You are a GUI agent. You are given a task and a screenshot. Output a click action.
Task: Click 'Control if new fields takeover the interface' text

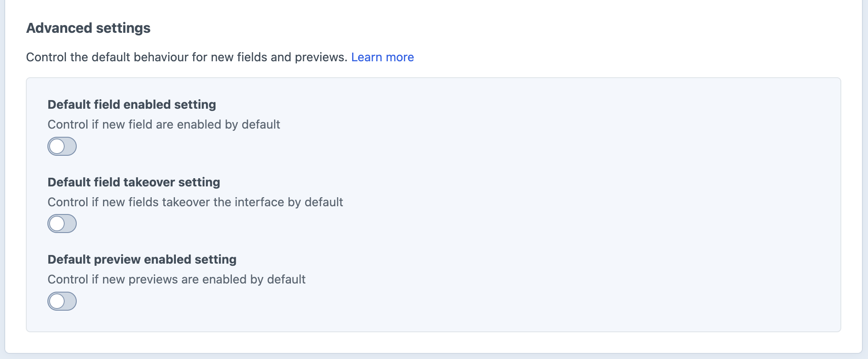point(195,202)
